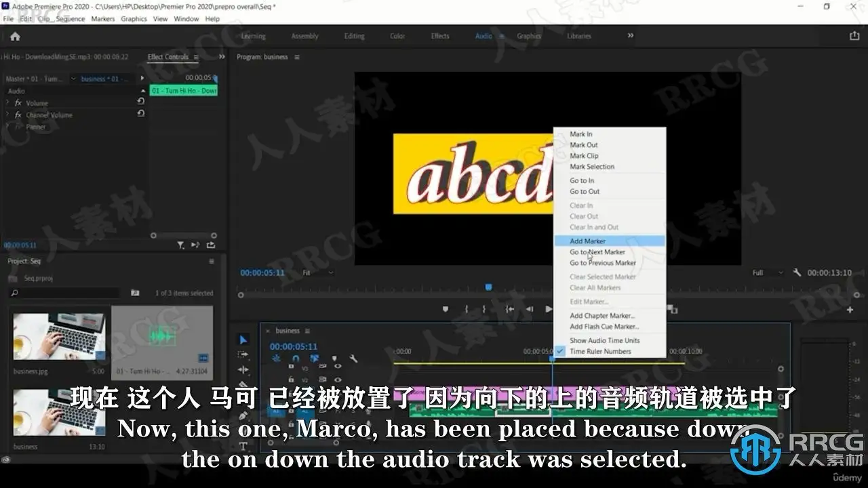The image size is (868, 488).
Task: Toggle the V3 track eye visibility
Action: pyautogui.click(x=338, y=367)
